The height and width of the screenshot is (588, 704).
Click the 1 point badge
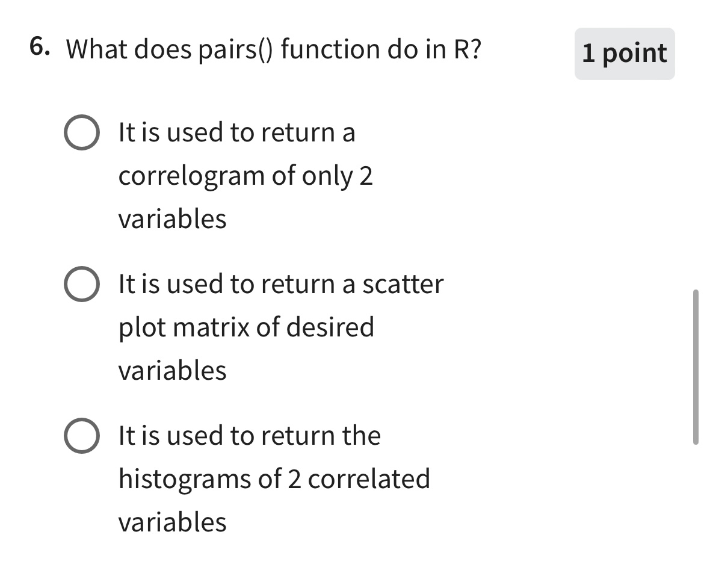pyautogui.click(x=624, y=54)
